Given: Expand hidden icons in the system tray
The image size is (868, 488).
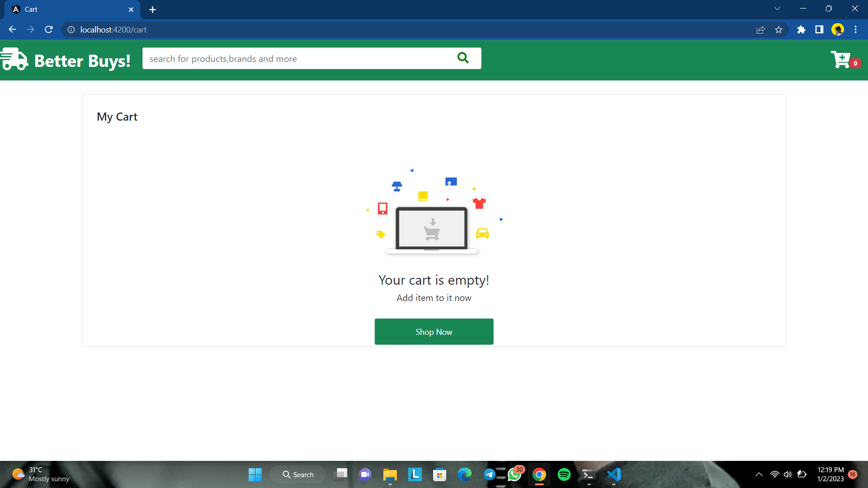Looking at the screenshot, I should pos(759,474).
